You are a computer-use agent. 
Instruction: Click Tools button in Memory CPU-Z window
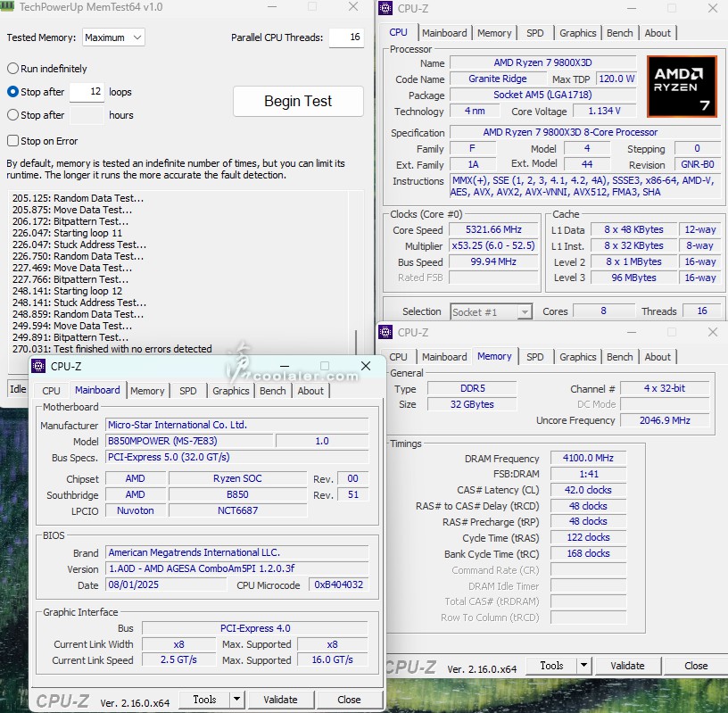(x=551, y=666)
